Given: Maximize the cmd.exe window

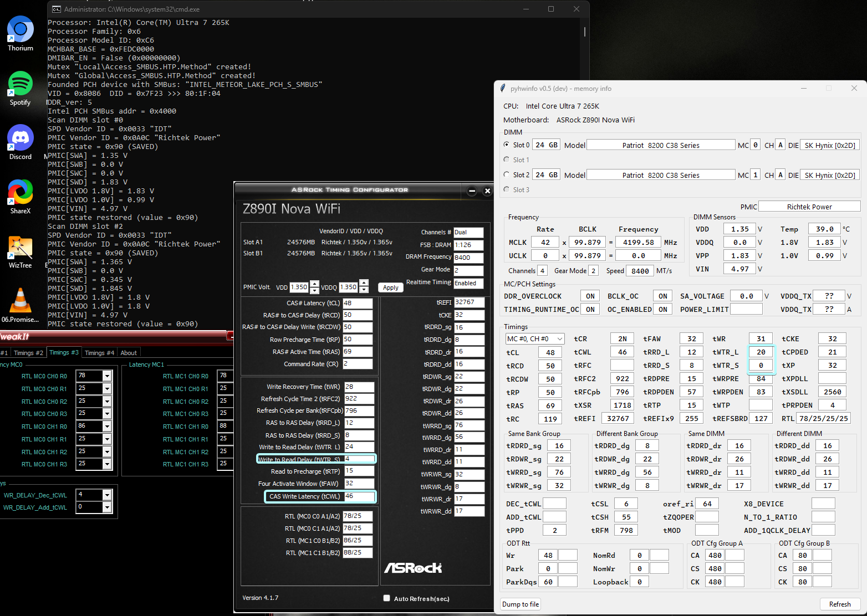Looking at the screenshot, I should 551,9.
